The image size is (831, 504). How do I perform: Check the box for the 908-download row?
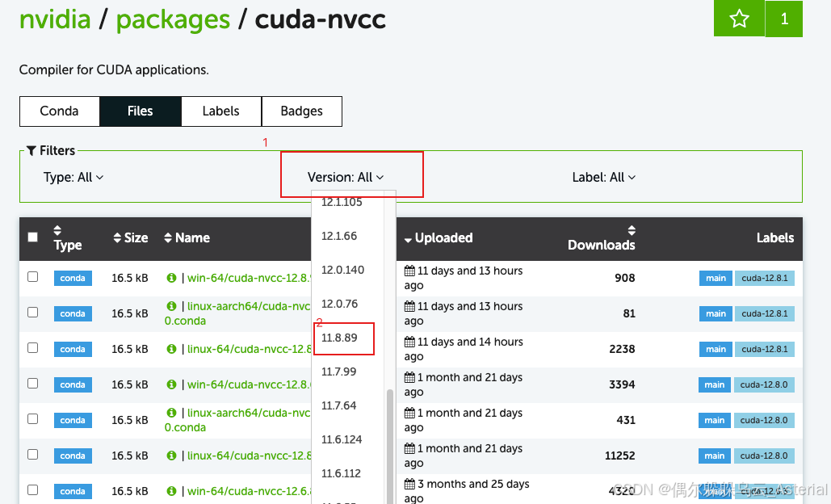[x=33, y=277]
